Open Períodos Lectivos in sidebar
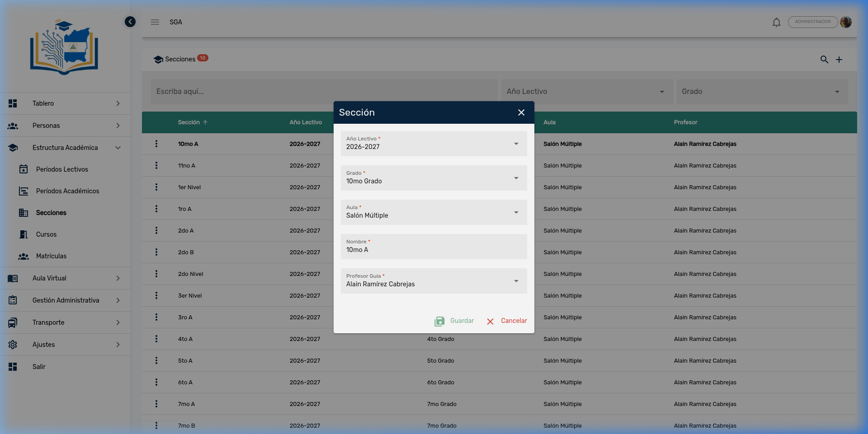 click(x=62, y=169)
